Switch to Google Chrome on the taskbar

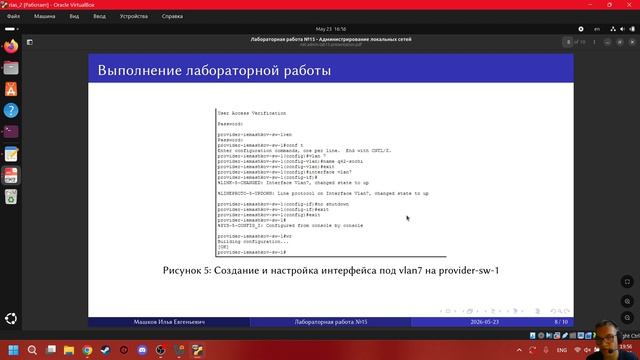point(87,350)
